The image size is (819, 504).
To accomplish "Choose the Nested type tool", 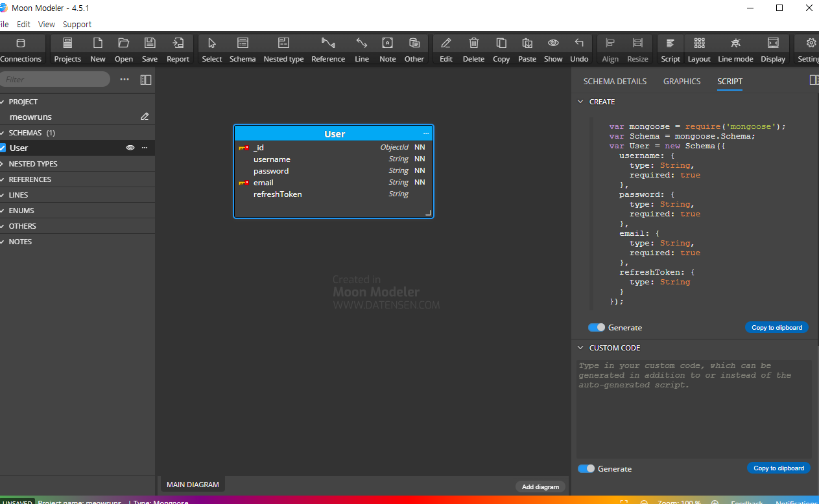I will (283, 50).
